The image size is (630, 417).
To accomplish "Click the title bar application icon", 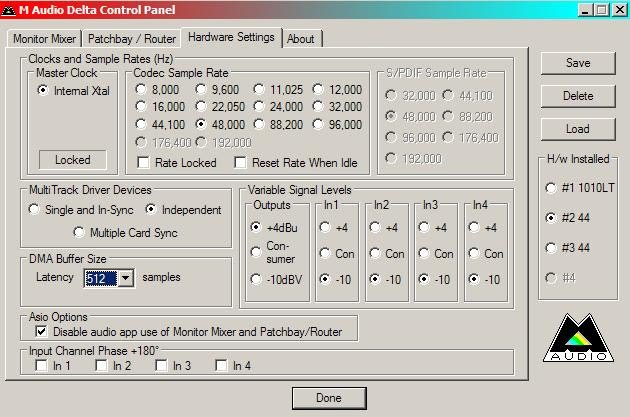I will pos(8,10).
